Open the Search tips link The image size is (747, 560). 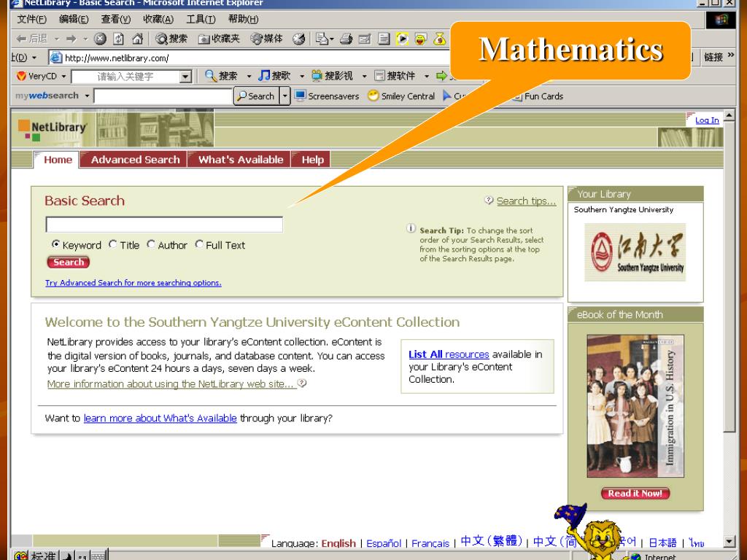click(x=527, y=201)
